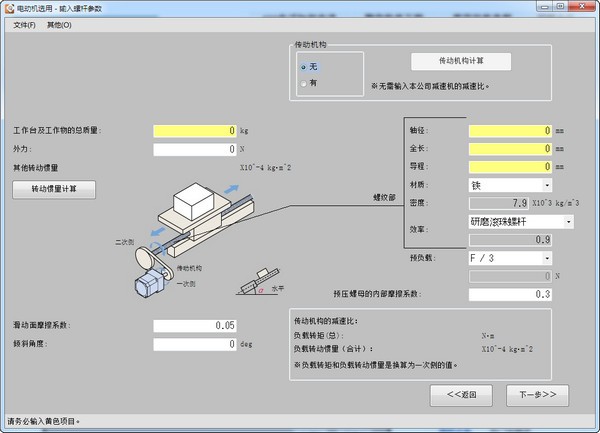Click the 传动机构计算 button
The height and width of the screenshot is (433, 600).
[461, 61]
